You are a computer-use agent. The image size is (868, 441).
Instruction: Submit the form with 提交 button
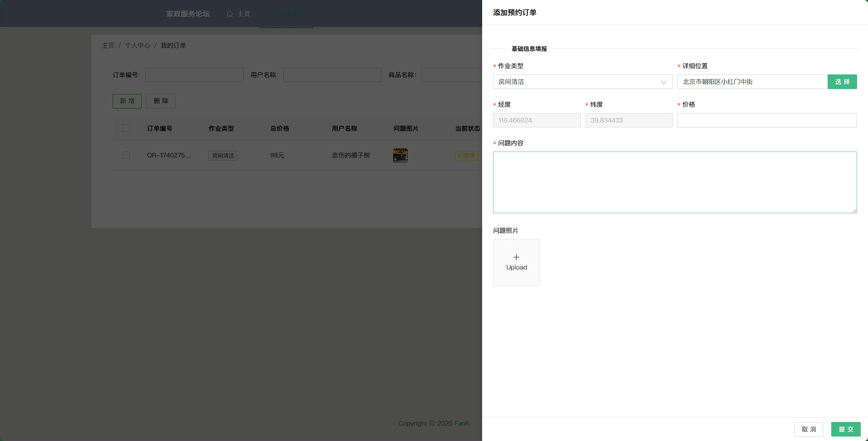tap(845, 429)
